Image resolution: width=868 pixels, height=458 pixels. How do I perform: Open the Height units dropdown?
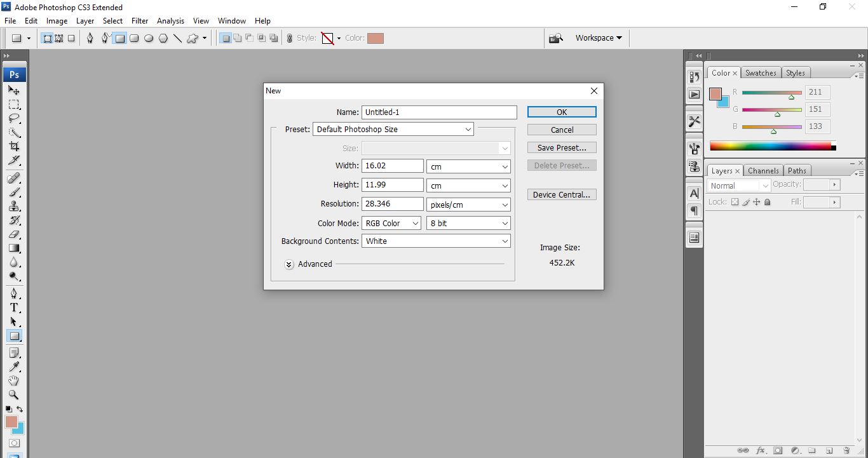pyautogui.click(x=468, y=185)
